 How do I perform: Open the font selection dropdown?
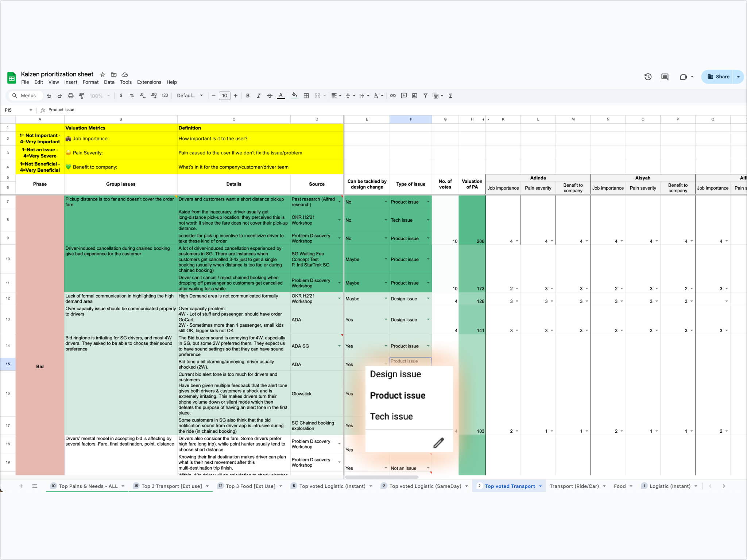(190, 96)
